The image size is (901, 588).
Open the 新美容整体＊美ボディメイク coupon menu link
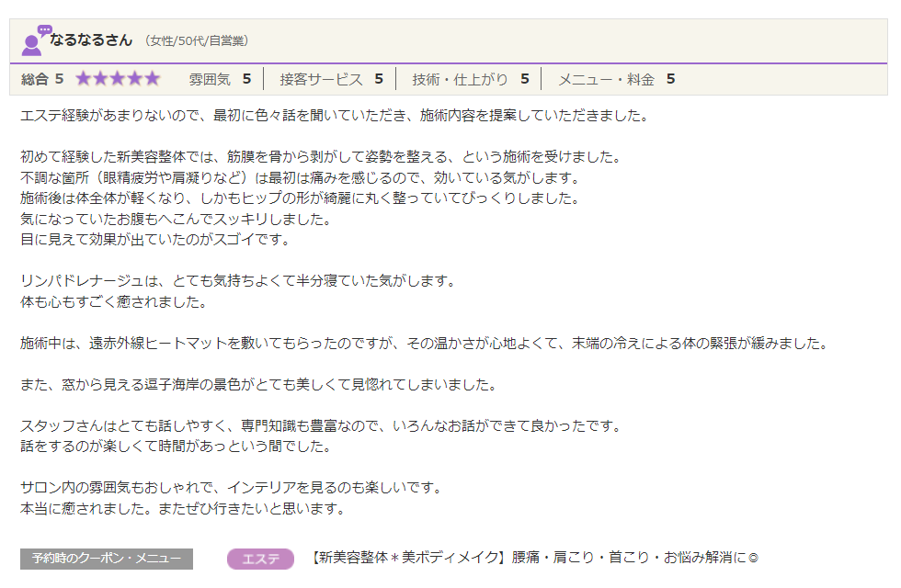533,558
